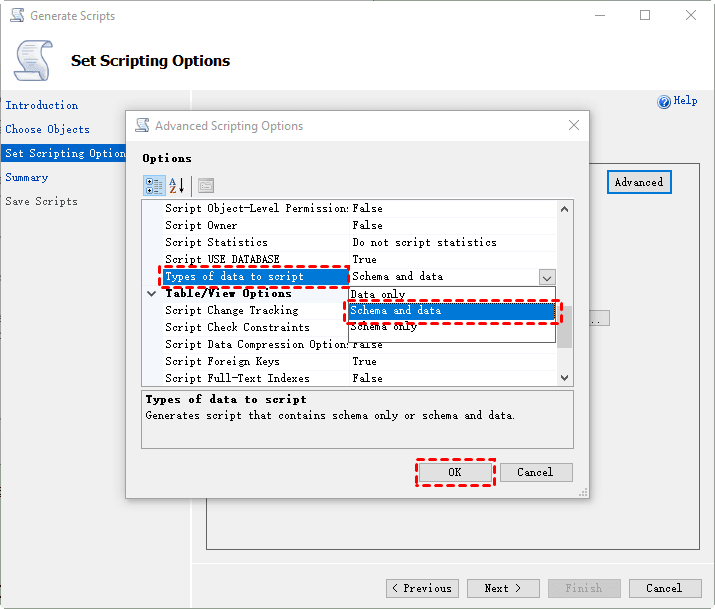Cancel the Advanced Scripting Options dialog
This screenshot has width=715, height=609.
tap(536, 472)
